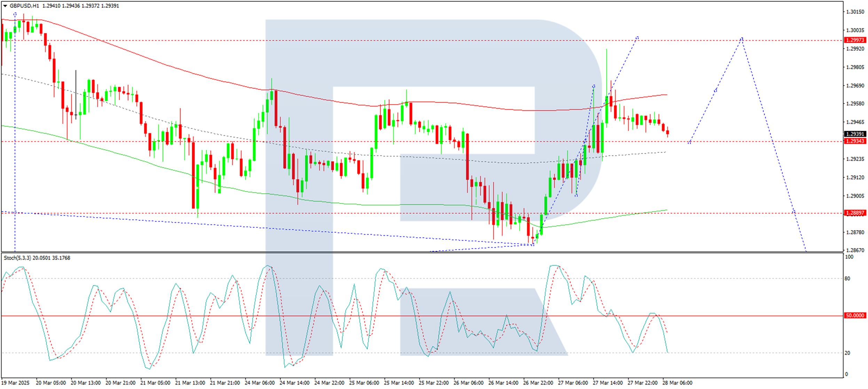Click the 24 Mar 06:00 time label

coord(259,383)
